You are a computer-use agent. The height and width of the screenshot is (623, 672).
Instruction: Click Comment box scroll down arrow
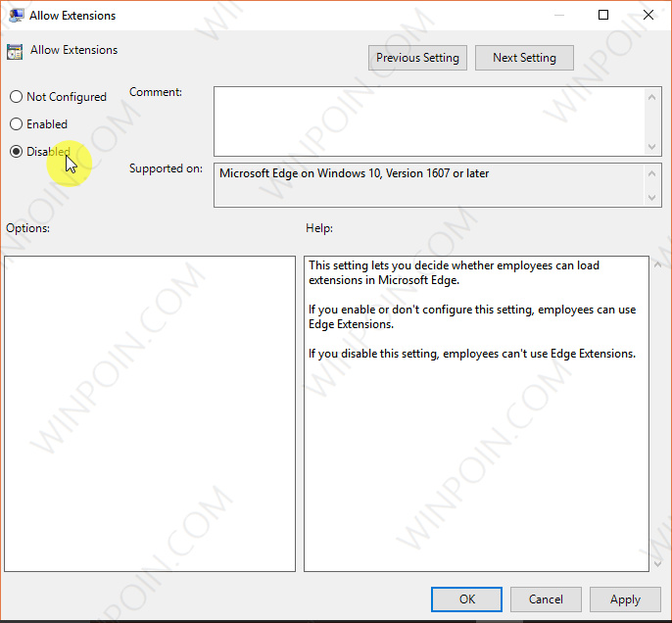651,147
